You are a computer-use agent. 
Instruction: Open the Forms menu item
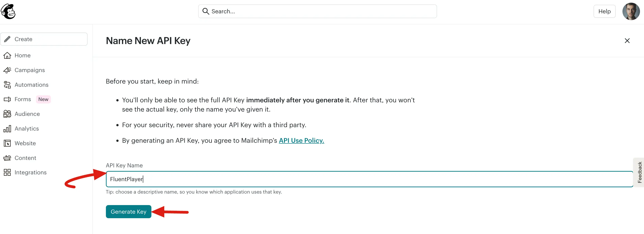23,99
